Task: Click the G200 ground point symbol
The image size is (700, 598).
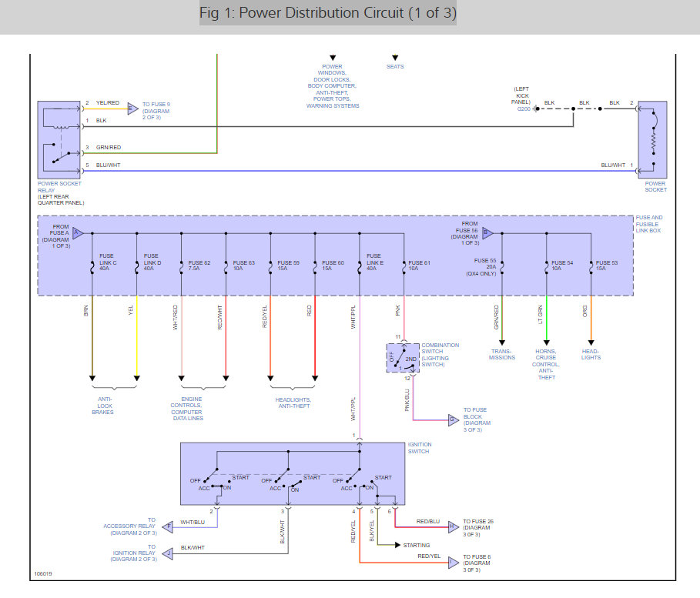Action: (537, 109)
